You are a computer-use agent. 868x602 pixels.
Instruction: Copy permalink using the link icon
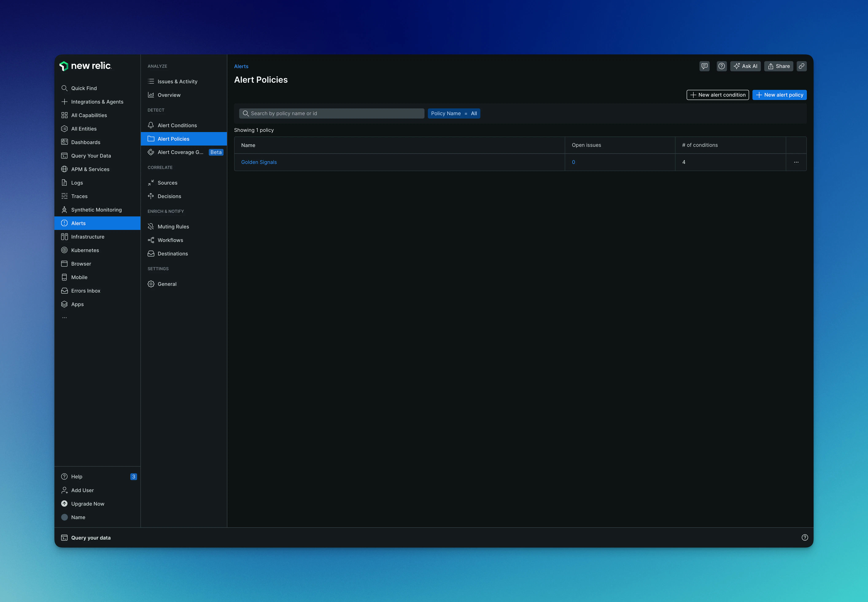click(x=802, y=66)
